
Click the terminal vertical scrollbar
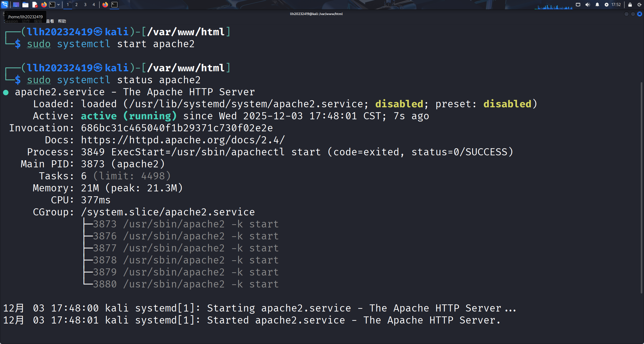[x=641, y=187]
